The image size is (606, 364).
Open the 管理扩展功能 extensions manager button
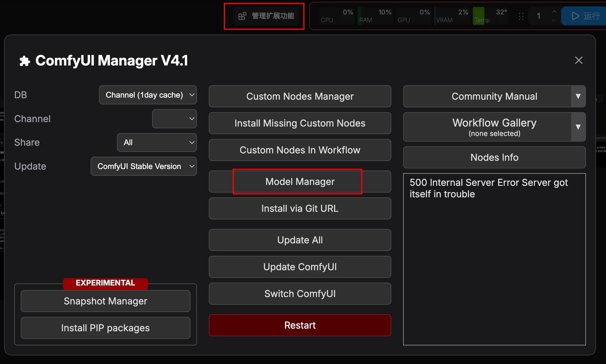[266, 16]
